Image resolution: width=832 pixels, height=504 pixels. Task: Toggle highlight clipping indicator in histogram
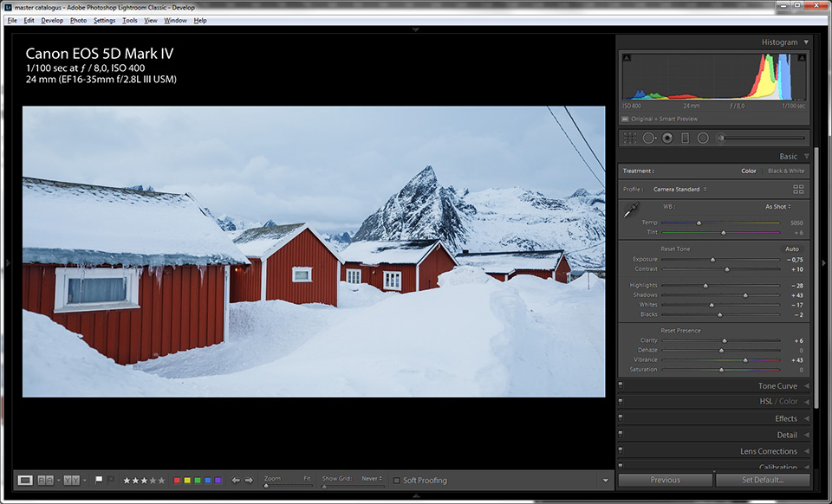pos(802,57)
